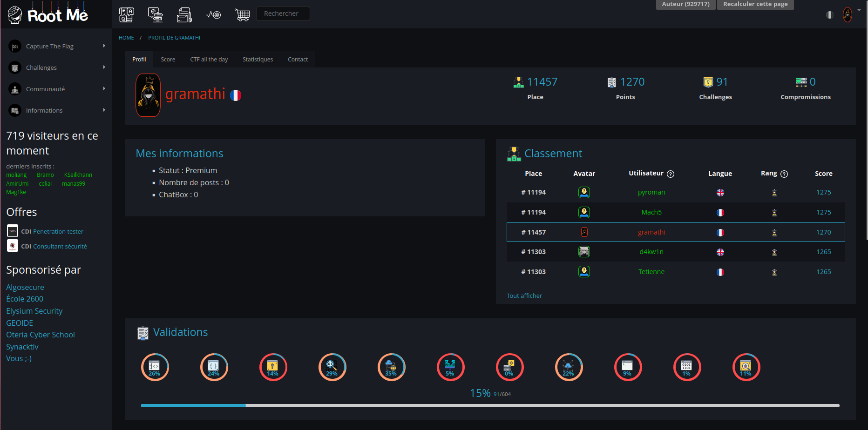Screen dimensions: 868x430
Task: Select the Capture The Flag sidebar icon
Action: tap(14, 46)
